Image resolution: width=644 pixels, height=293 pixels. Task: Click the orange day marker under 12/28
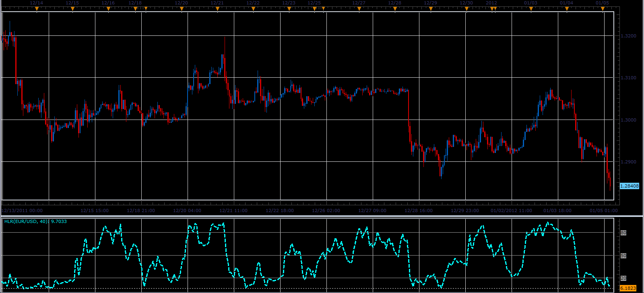[395, 8]
